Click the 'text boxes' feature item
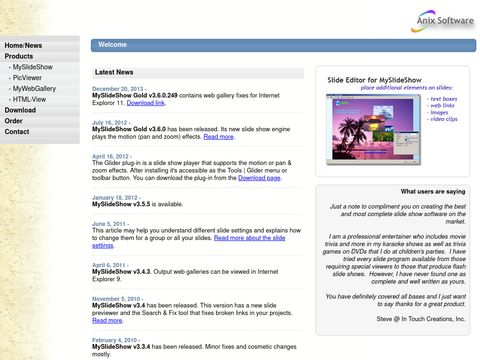The image size is (480, 360). point(442,99)
